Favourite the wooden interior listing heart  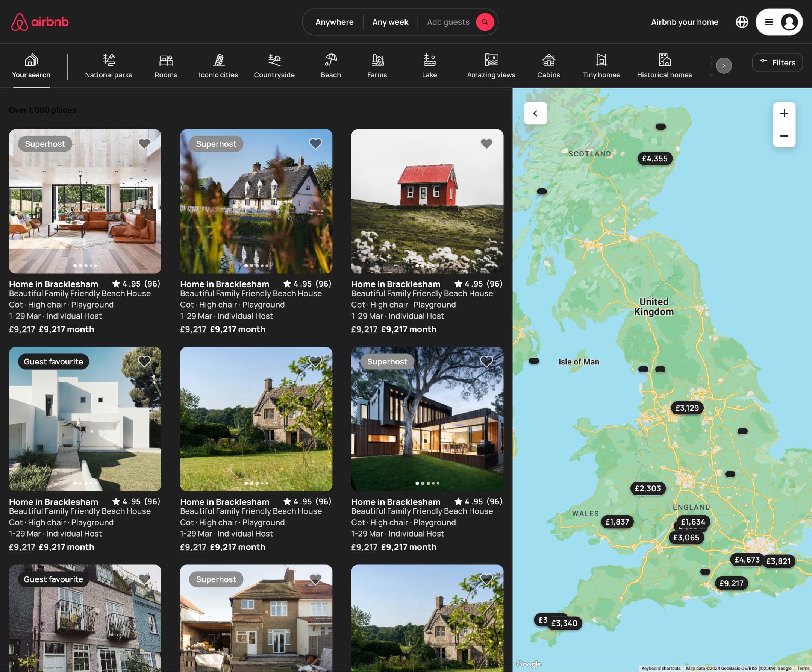[x=144, y=144]
